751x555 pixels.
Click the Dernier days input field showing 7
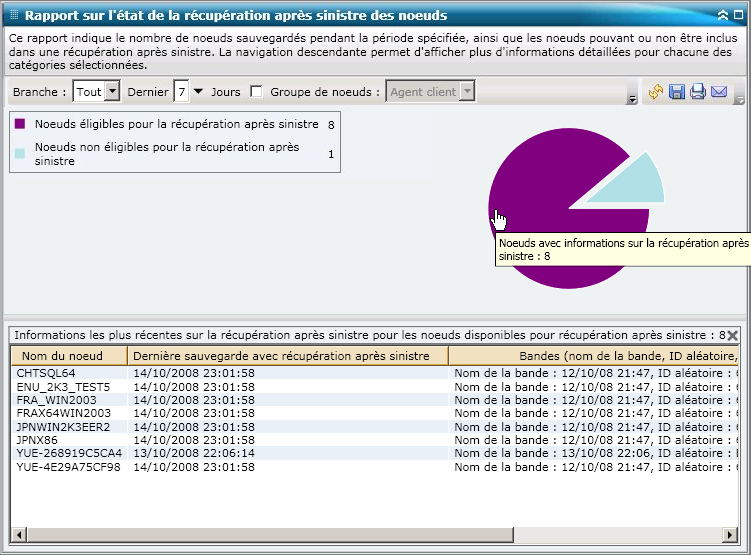pyautogui.click(x=181, y=91)
